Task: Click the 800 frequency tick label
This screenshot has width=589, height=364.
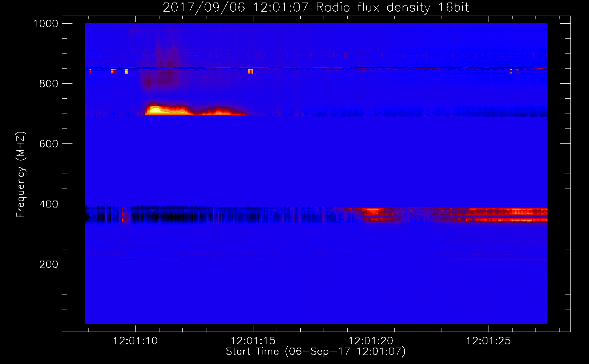Action: click(x=49, y=84)
